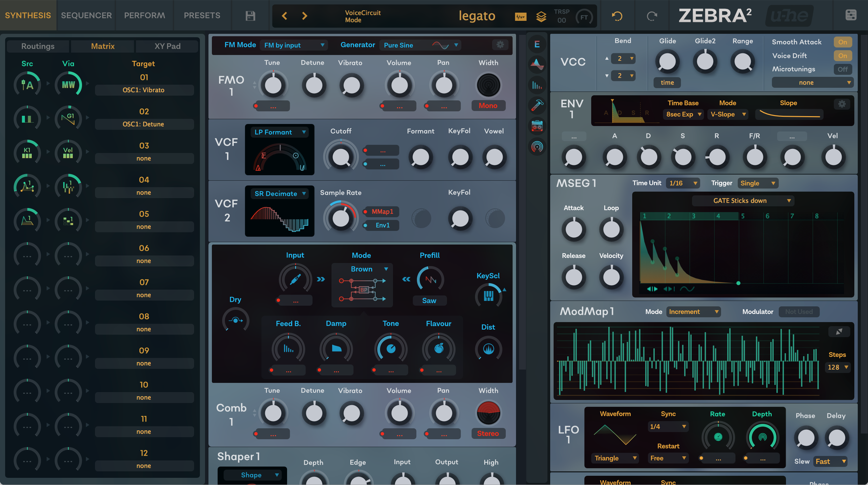Viewport: 868px width, 485px height.
Task: Click the MSEG sine curve icon
Action: (687, 289)
